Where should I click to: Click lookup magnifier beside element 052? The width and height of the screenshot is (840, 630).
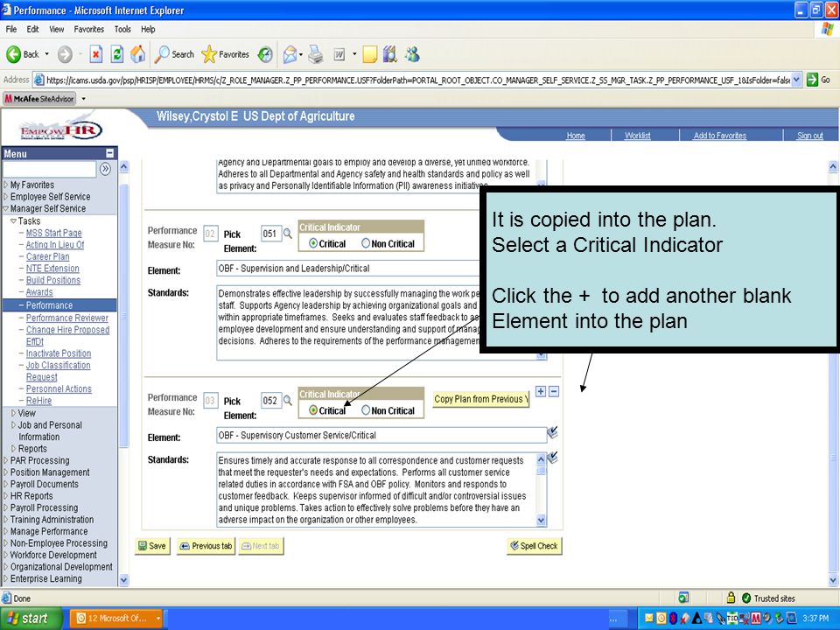(x=288, y=401)
